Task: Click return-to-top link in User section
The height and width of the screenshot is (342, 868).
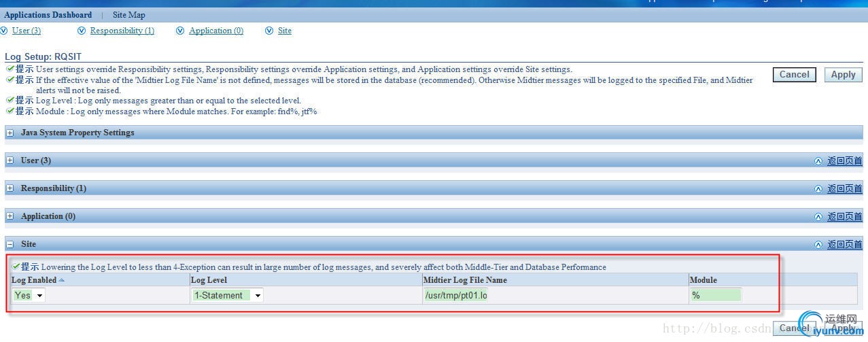Action: click(x=844, y=161)
